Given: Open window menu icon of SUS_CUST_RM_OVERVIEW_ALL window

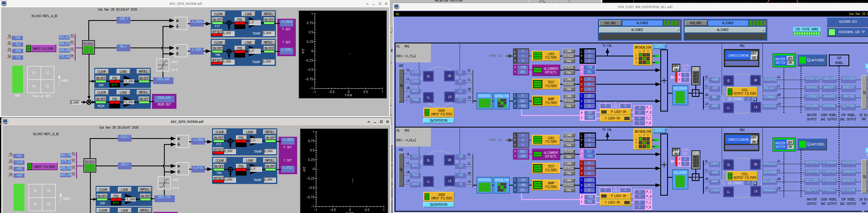Looking at the screenshot, I should [397, 7].
